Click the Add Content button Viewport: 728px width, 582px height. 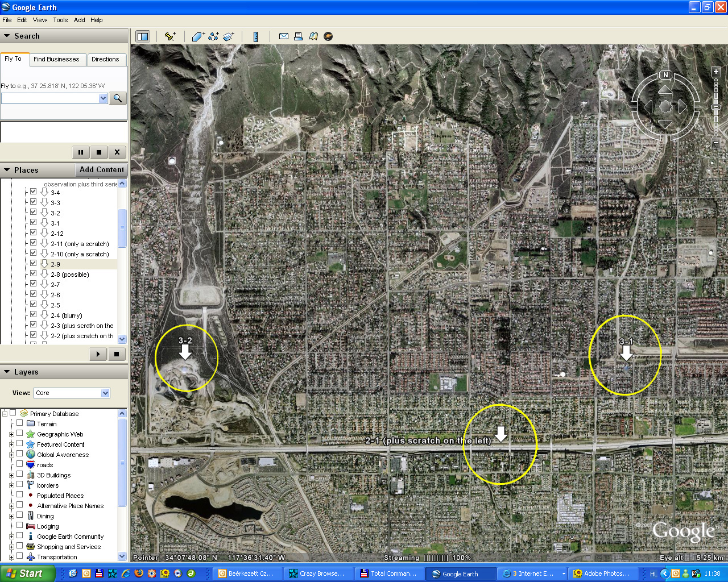tap(101, 169)
